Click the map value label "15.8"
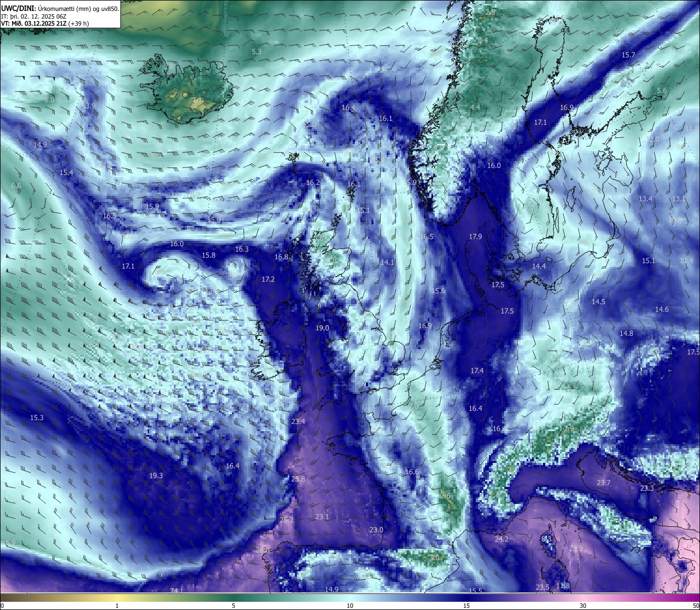Image resolution: width=700 pixels, height=610 pixels. point(208,255)
